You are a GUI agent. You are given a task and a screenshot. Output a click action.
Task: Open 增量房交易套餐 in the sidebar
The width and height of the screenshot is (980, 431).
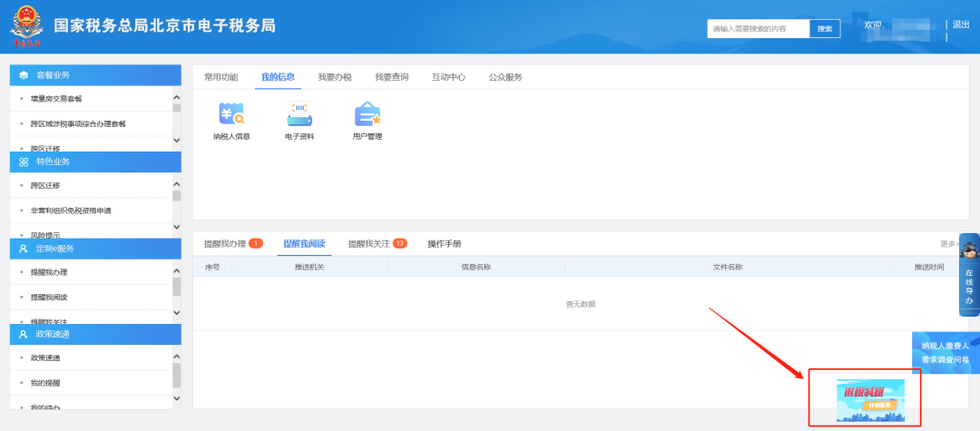click(x=56, y=99)
